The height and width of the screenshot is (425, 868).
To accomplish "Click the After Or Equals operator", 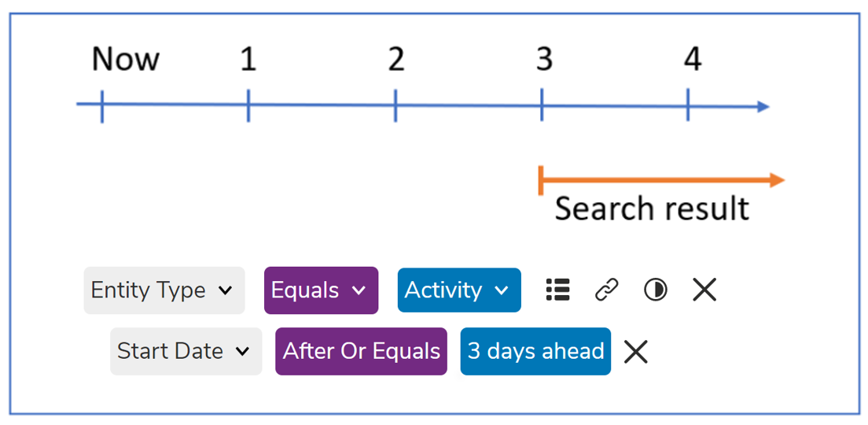I will [361, 351].
